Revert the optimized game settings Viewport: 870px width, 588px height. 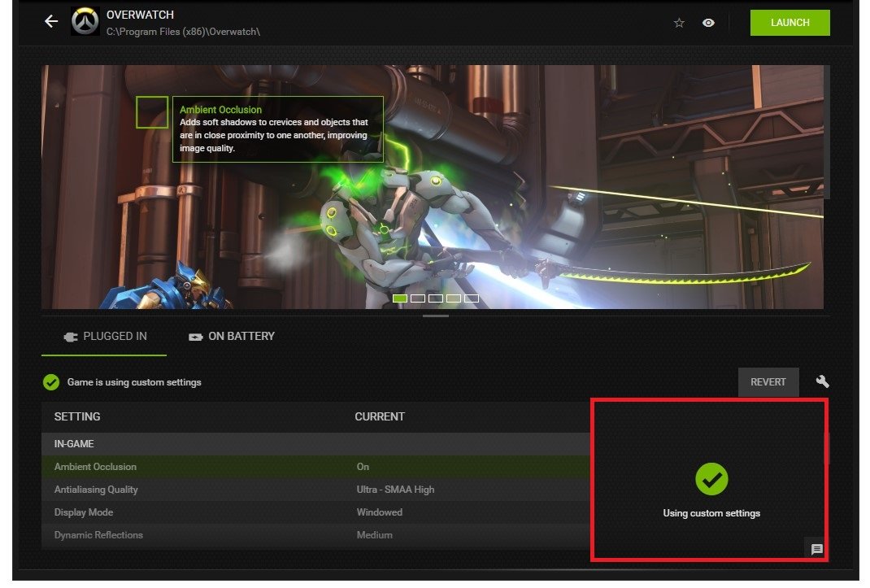[x=768, y=382]
